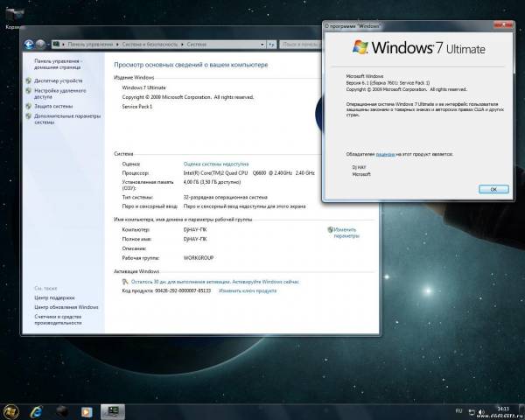Click '32-разрядная операционная система' text
This screenshot has width=525, height=420.
click(226, 197)
